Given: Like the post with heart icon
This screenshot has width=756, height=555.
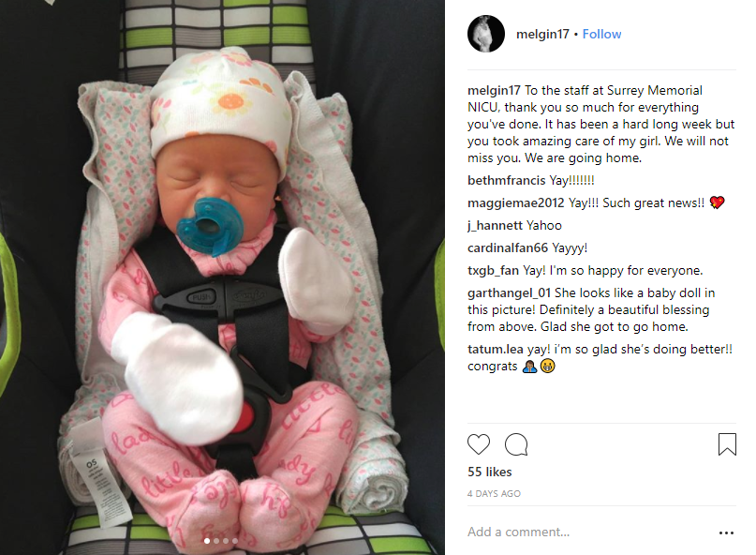Looking at the screenshot, I should pos(479,444).
